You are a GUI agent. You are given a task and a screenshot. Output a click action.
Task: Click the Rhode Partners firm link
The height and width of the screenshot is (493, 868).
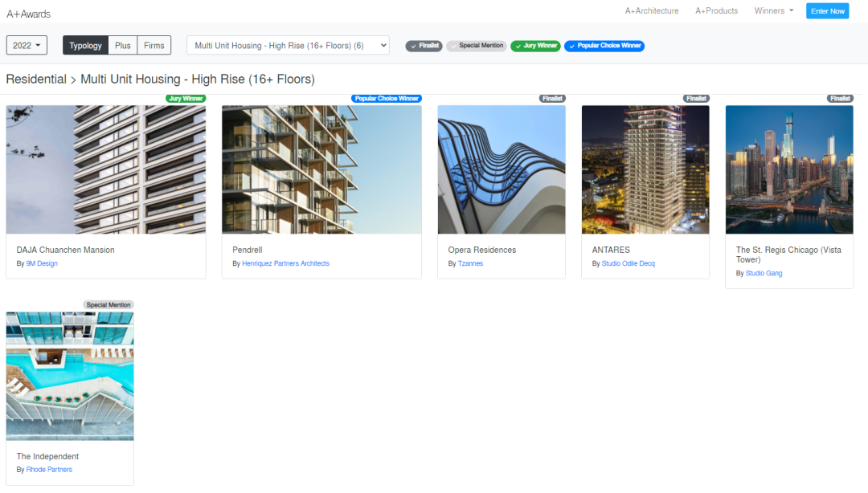pos(49,470)
